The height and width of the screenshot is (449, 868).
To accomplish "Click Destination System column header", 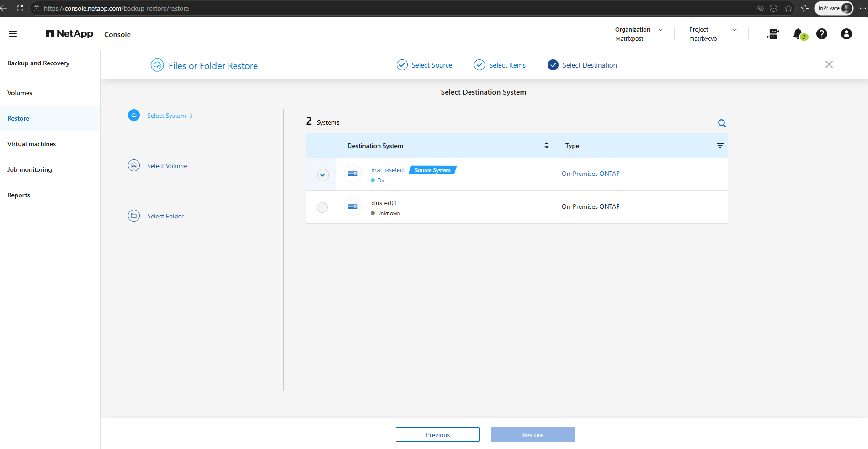I will click(375, 146).
